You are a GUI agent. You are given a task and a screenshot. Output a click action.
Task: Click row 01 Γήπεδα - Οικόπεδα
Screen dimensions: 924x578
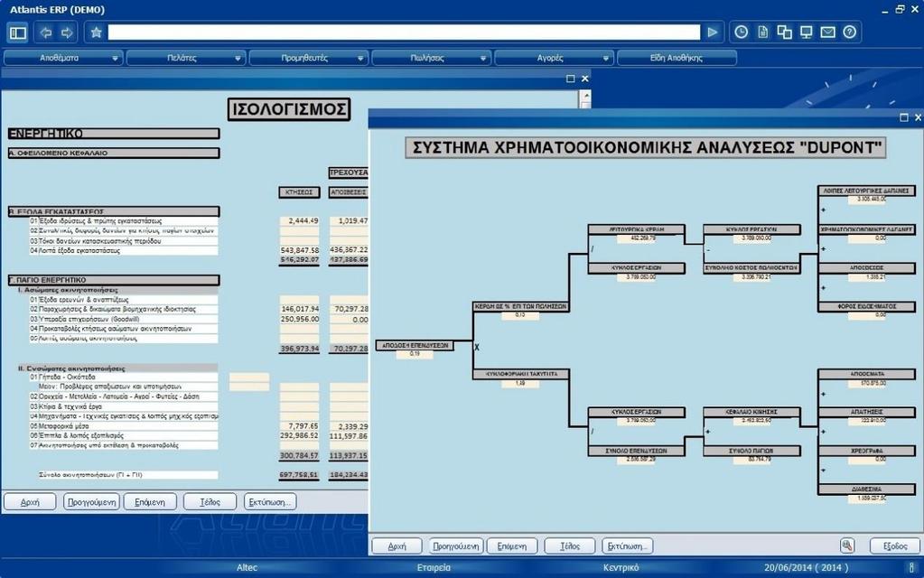pos(124,377)
